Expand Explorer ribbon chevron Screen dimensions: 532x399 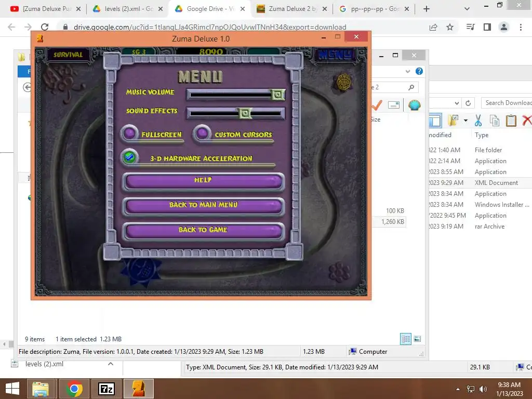(x=408, y=71)
